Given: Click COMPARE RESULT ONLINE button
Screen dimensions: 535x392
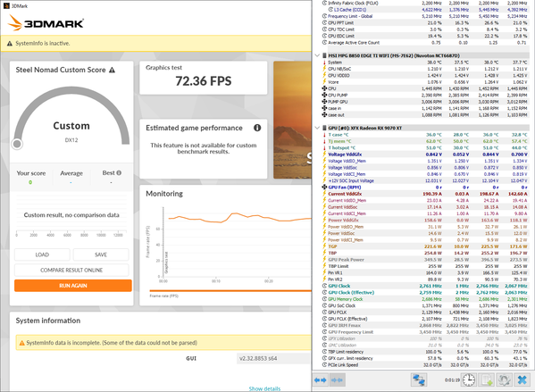Looking at the screenshot, I should click(71, 271).
